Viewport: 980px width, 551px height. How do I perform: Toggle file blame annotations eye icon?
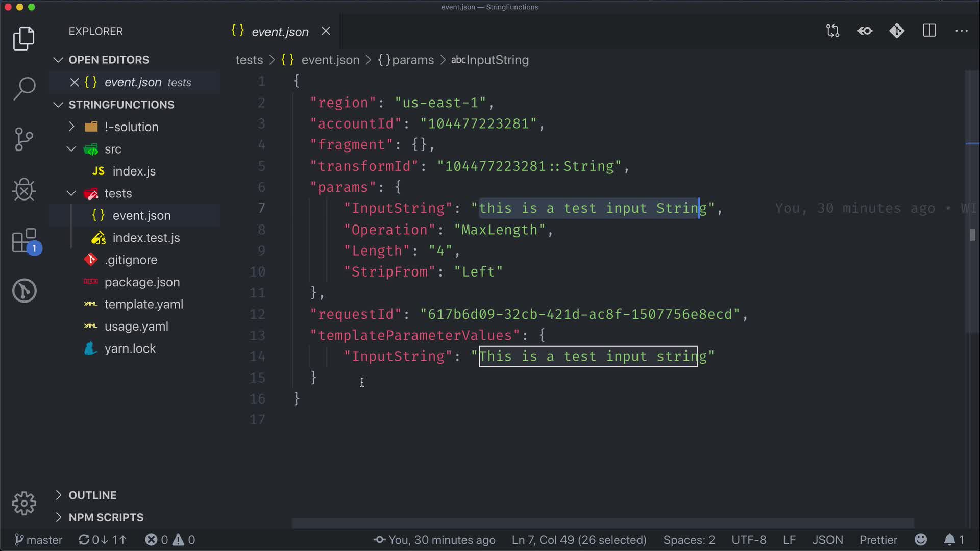click(865, 31)
